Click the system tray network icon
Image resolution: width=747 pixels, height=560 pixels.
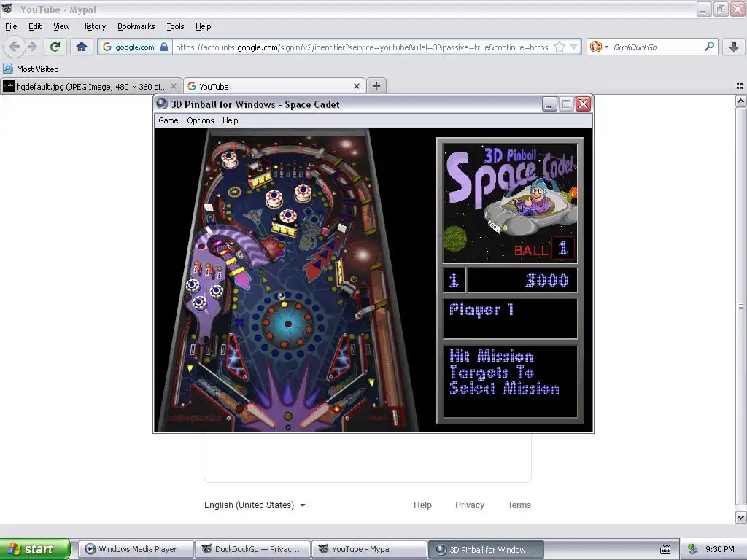[692, 549]
